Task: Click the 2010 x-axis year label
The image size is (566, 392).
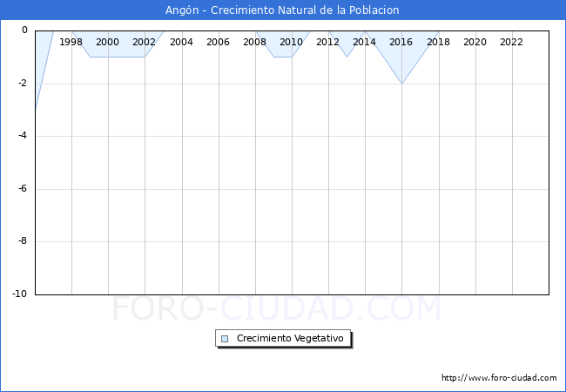Action: pos(292,42)
